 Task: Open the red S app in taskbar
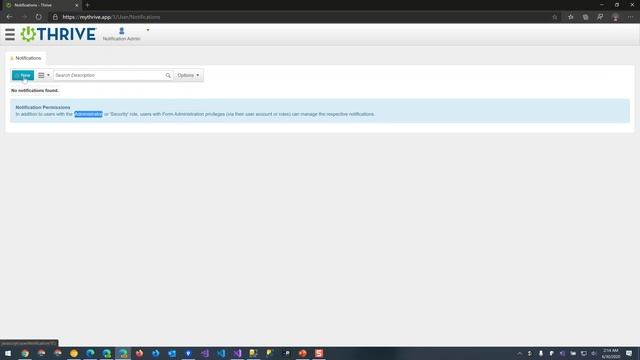[x=319, y=353]
